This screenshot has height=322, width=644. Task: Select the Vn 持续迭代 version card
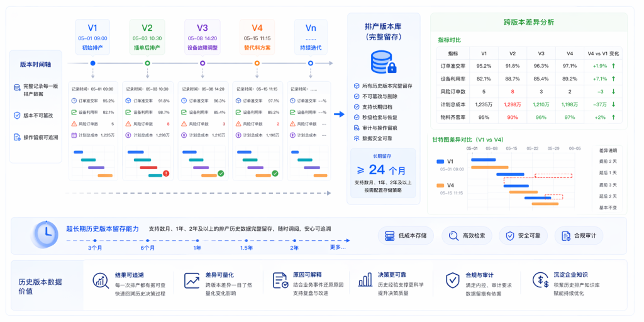point(311,37)
